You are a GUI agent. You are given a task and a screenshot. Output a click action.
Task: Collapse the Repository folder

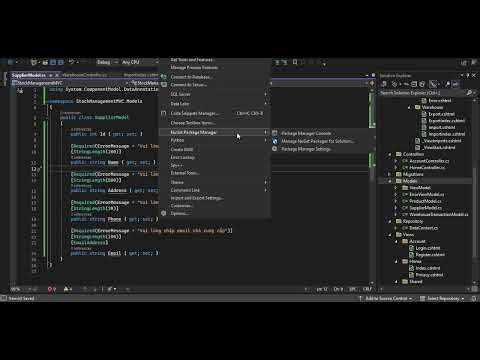point(390,221)
